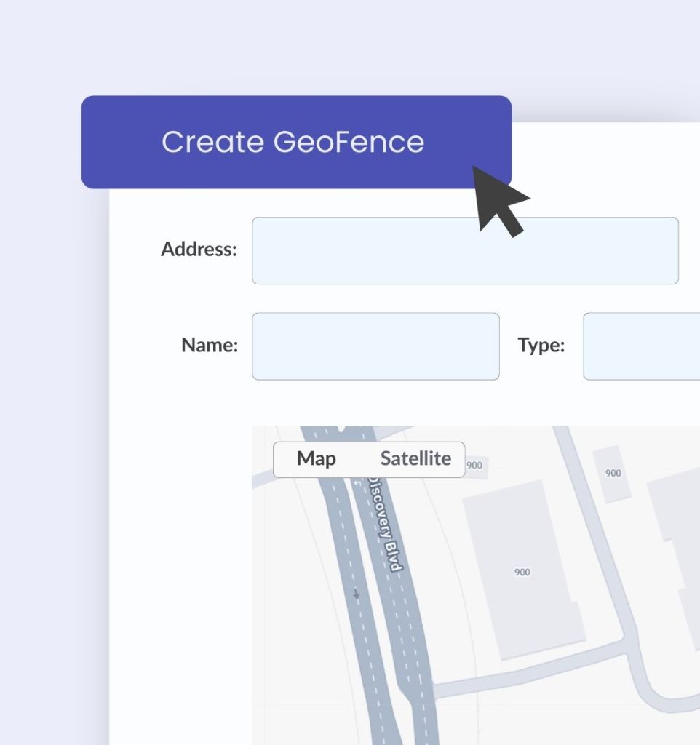Image resolution: width=700 pixels, height=745 pixels.
Task: Switch to the Satellite map view
Action: coord(416,458)
